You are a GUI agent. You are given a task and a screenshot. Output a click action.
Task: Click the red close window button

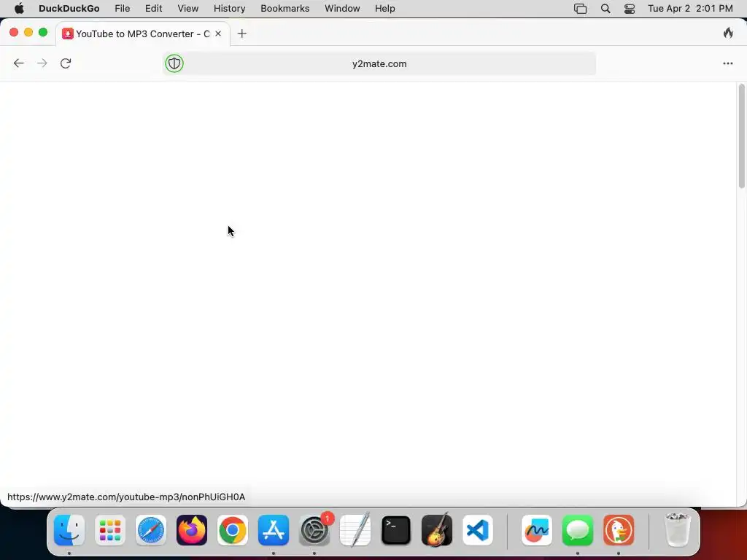[14, 32]
